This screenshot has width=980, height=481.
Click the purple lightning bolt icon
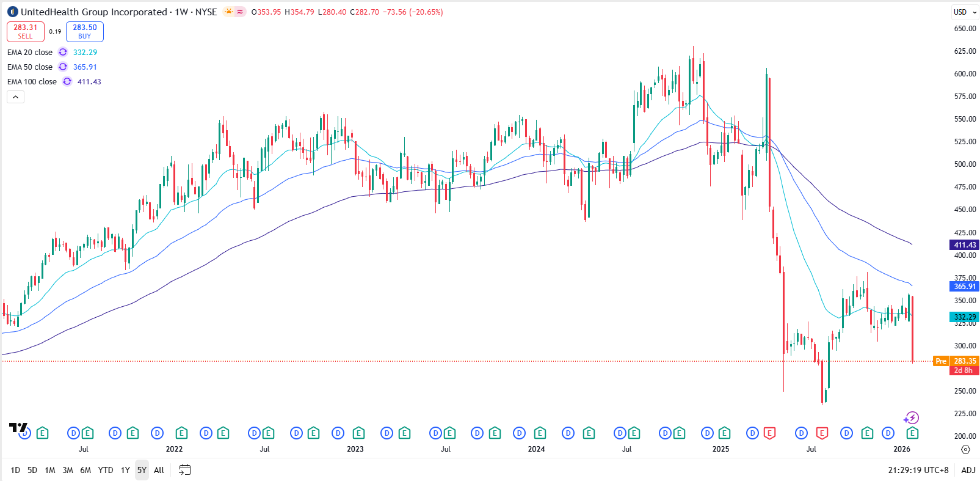tap(912, 418)
